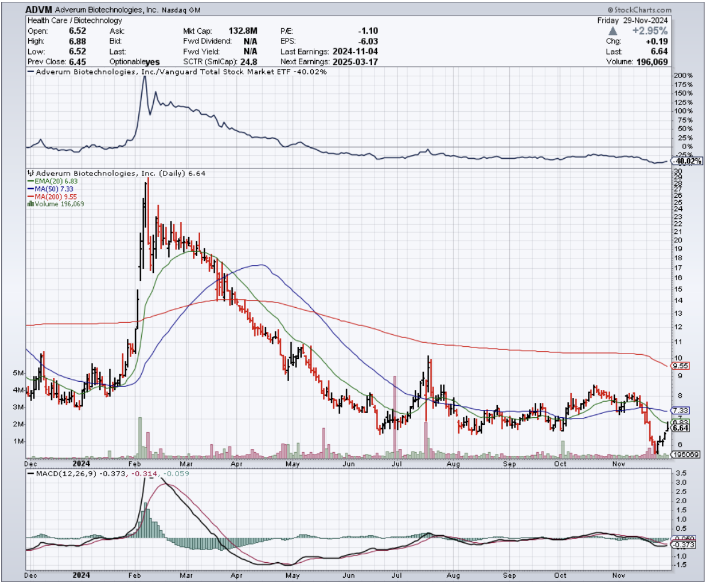Click the blue 7.33 MA(50) price tag
707x588 pixels.
point(680,410)
